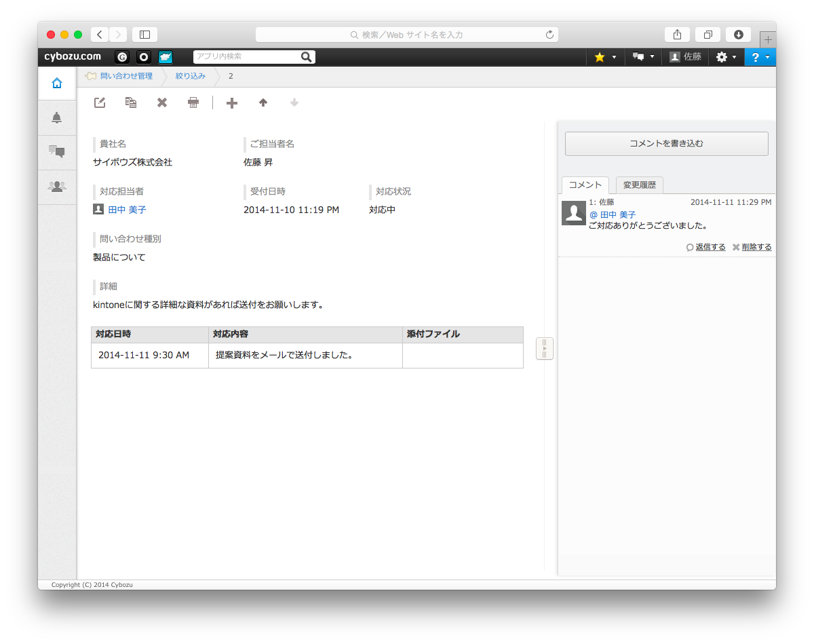This screenshot has width=814, height=644.
Task: Duplicate record using the copy icon
Action: [x=131, y=102]
